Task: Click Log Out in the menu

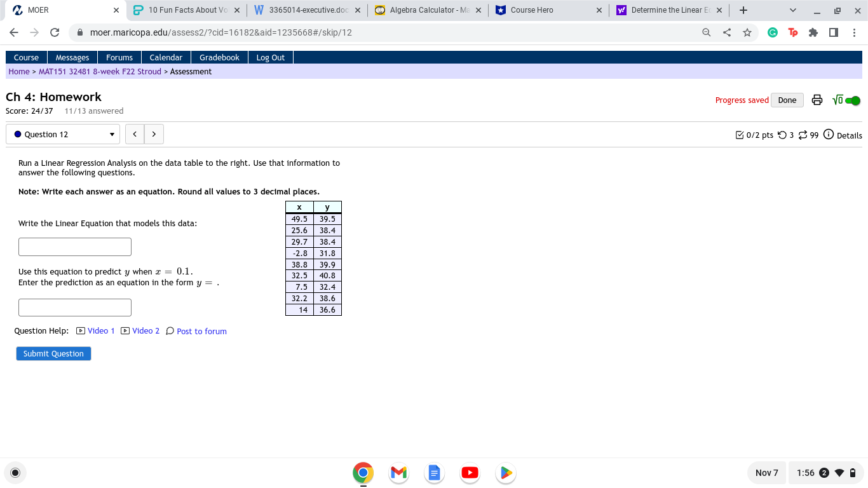Action: tap(271, 57)
